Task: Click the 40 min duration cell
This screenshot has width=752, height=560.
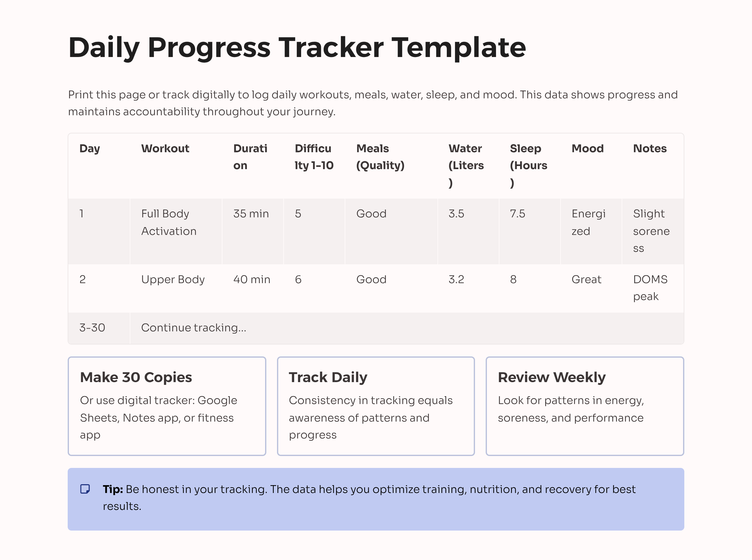Action: pos(252,279)
